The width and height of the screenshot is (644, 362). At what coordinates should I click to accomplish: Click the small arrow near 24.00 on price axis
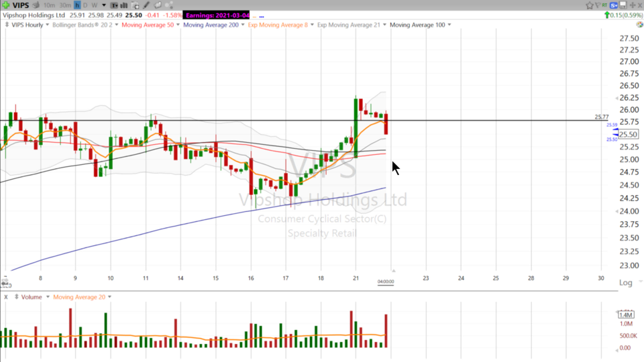[616, 211]
